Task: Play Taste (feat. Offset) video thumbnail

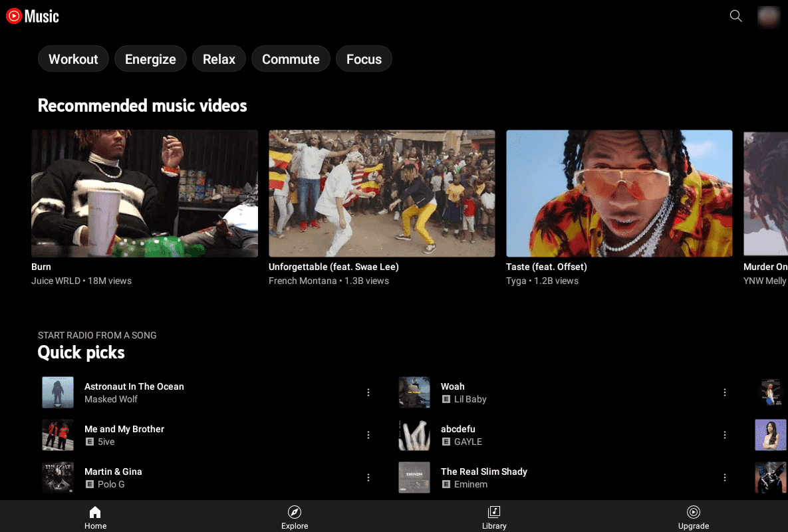Action: pos(619,194)
